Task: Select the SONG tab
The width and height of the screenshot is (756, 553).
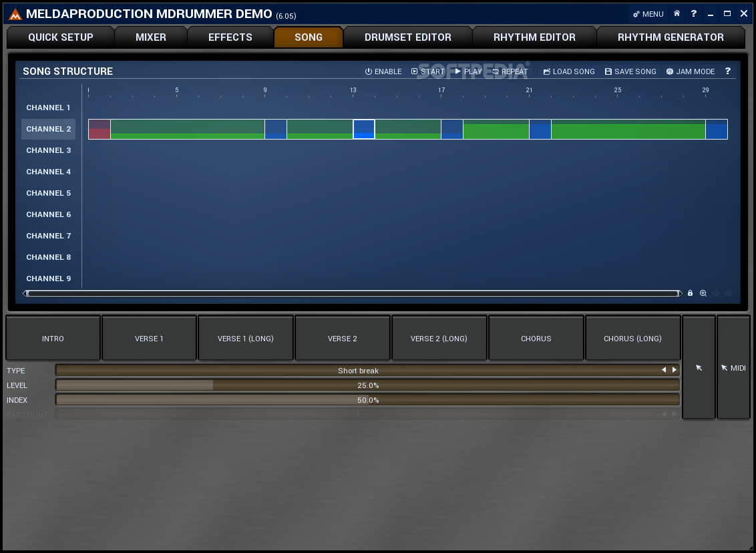Action: [x=309, y=37]
